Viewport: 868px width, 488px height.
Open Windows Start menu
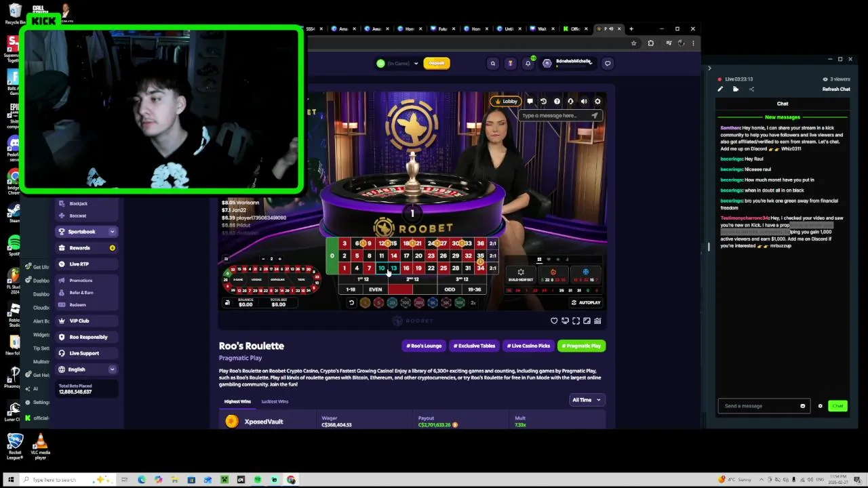click(11, 480)
